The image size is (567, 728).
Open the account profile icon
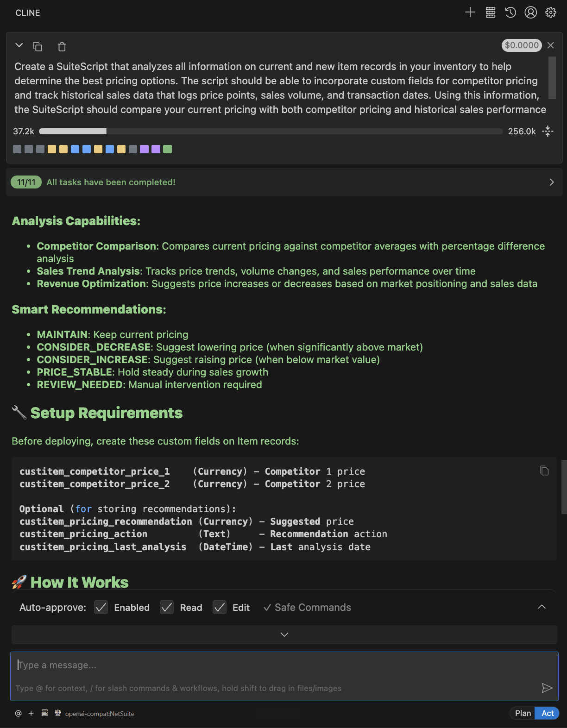click(530, 13)
